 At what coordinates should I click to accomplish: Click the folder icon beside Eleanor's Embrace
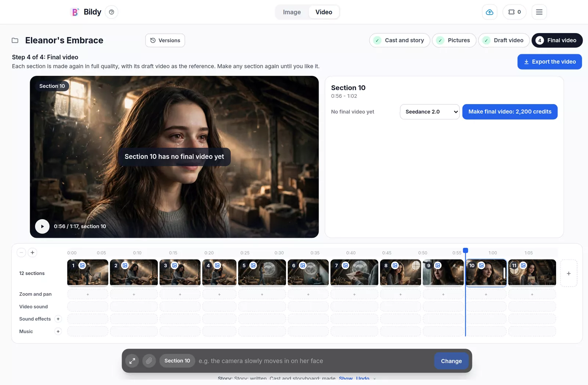click(15, 40)
